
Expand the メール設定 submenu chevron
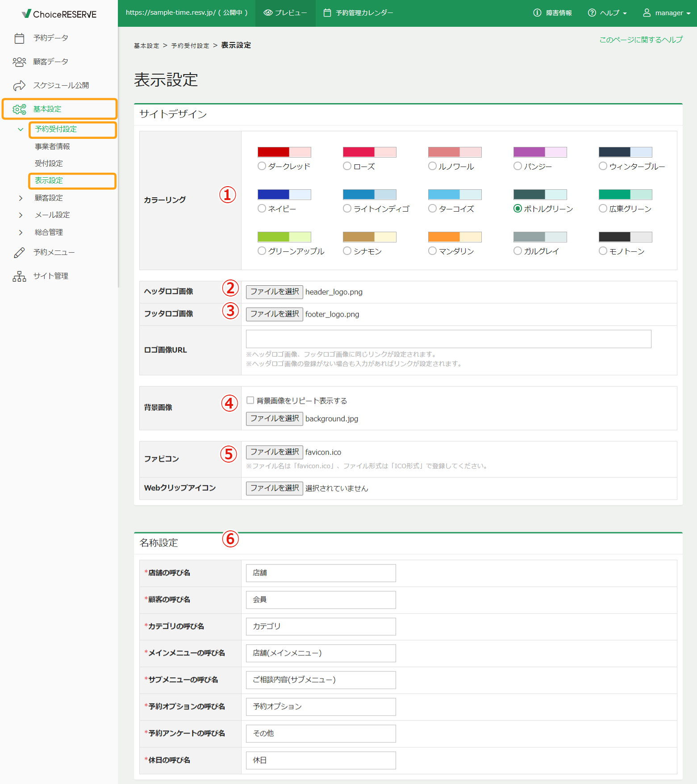point(21,215)
